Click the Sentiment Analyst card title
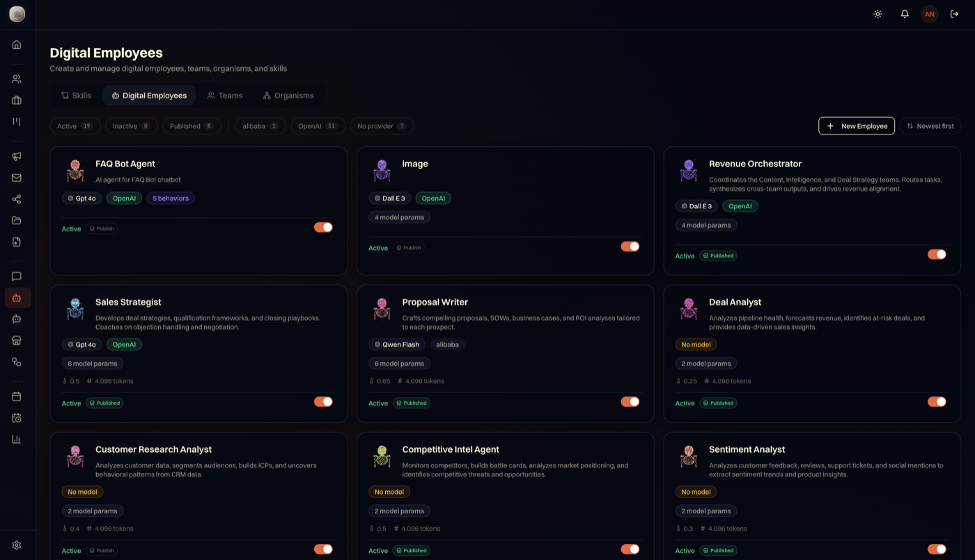975x560 pixels. click(747, 449)
